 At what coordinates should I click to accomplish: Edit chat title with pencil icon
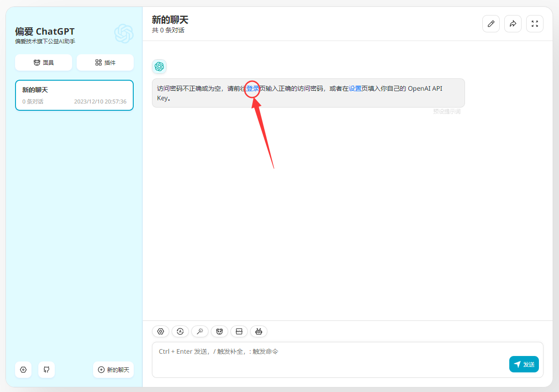coord(491,24)
